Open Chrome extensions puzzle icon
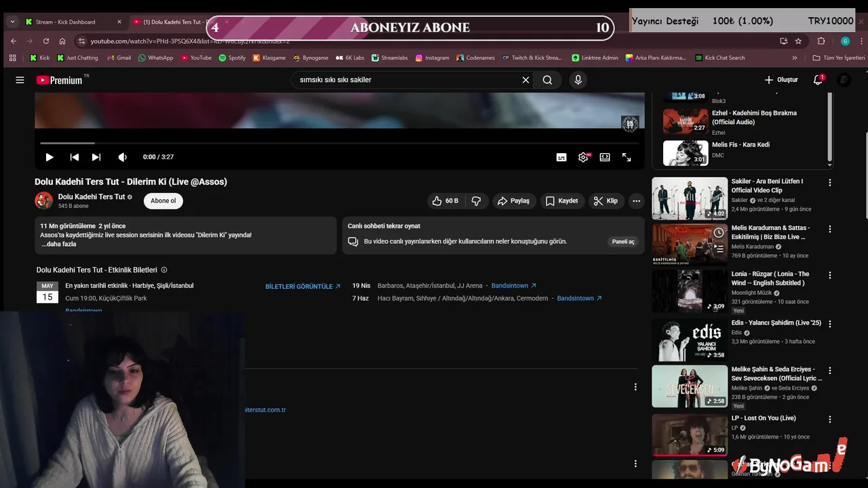The height and width of the screenshot is (488, 868). (821, 41)
